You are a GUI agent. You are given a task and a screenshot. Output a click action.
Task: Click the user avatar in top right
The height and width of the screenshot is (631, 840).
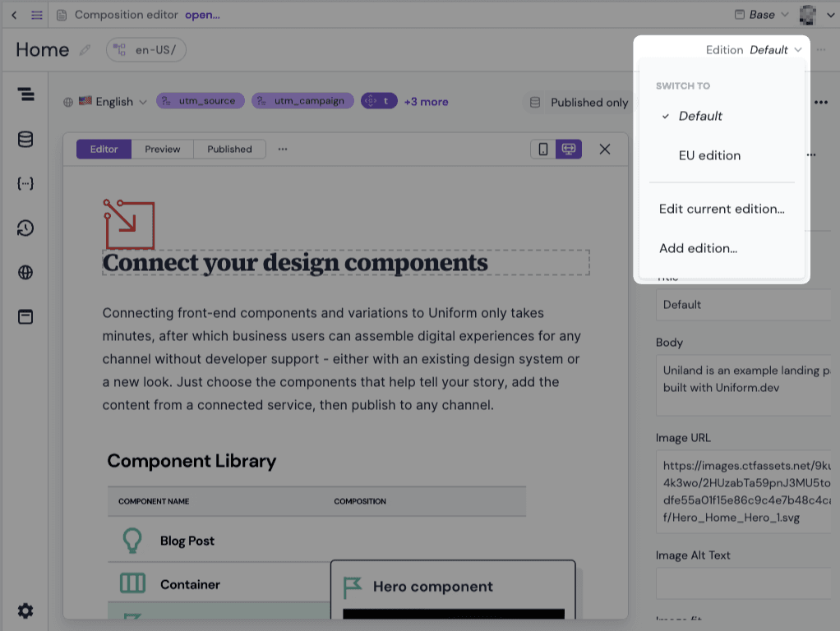[x=807, y=15]
